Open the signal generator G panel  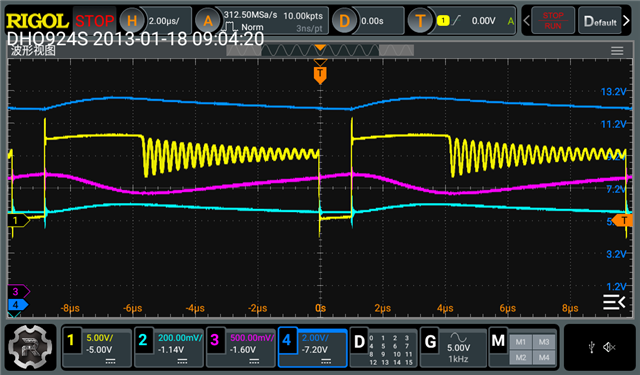[x=453, y=347]
